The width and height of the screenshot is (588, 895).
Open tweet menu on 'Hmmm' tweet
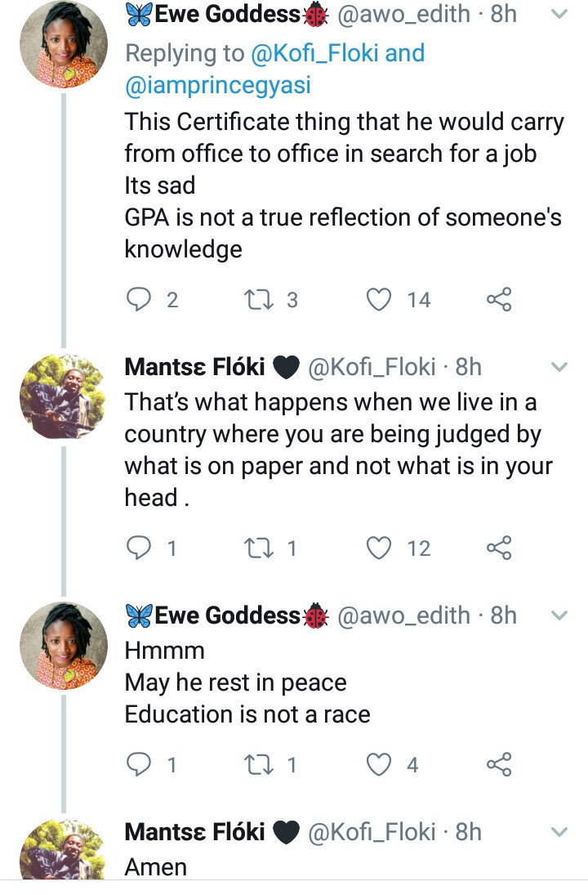tap(559, 615)
